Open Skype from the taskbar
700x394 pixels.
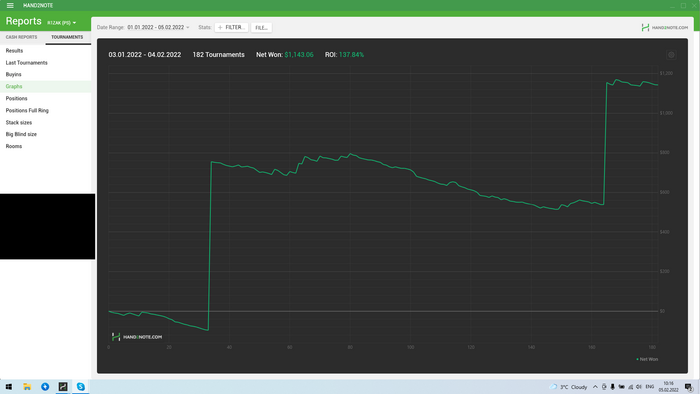[x=80, y=387]
